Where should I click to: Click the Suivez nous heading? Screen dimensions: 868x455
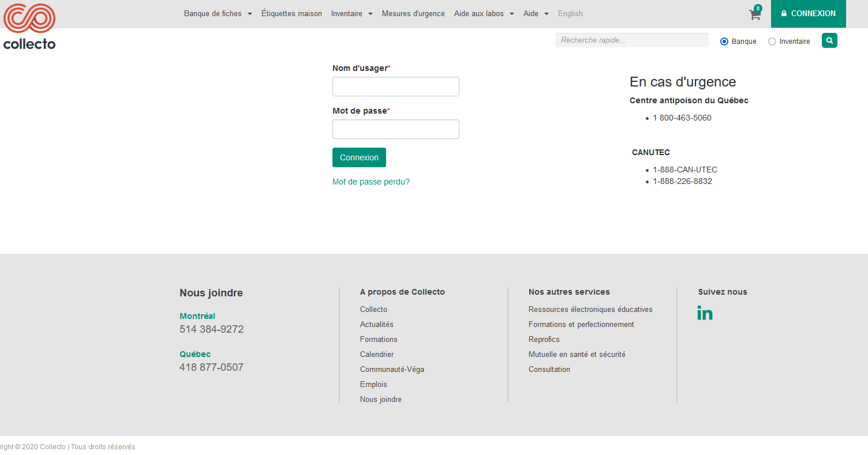point(723,292)
